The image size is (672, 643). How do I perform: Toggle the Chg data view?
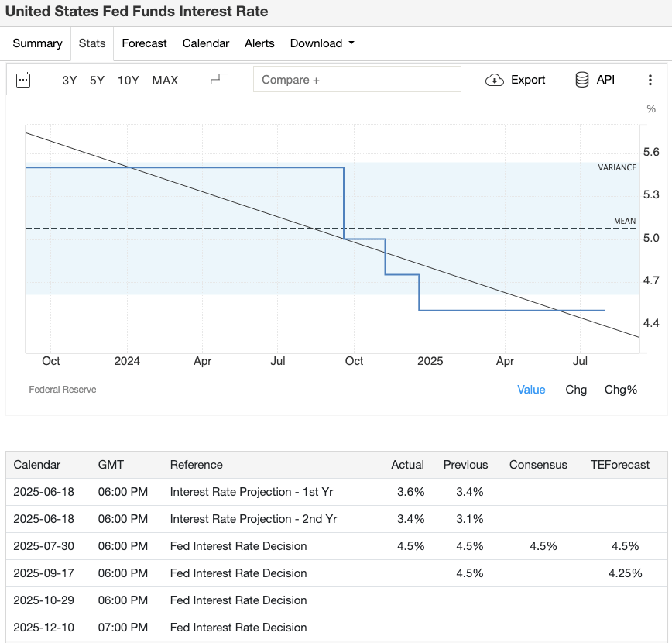pos(576,390)
